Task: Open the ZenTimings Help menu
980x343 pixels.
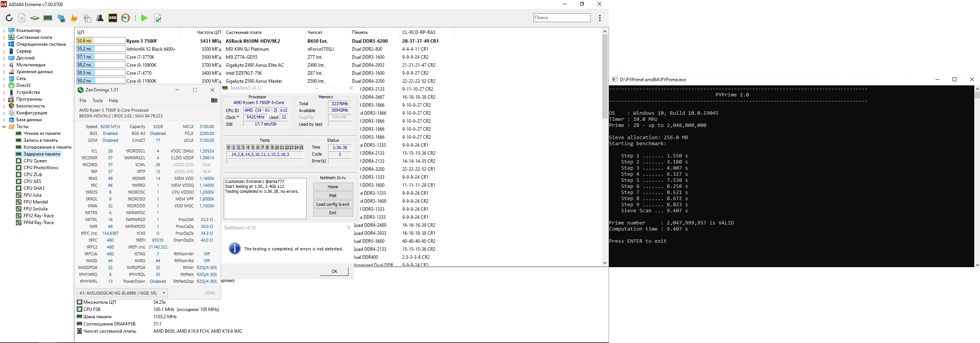Action: point(113,101)
